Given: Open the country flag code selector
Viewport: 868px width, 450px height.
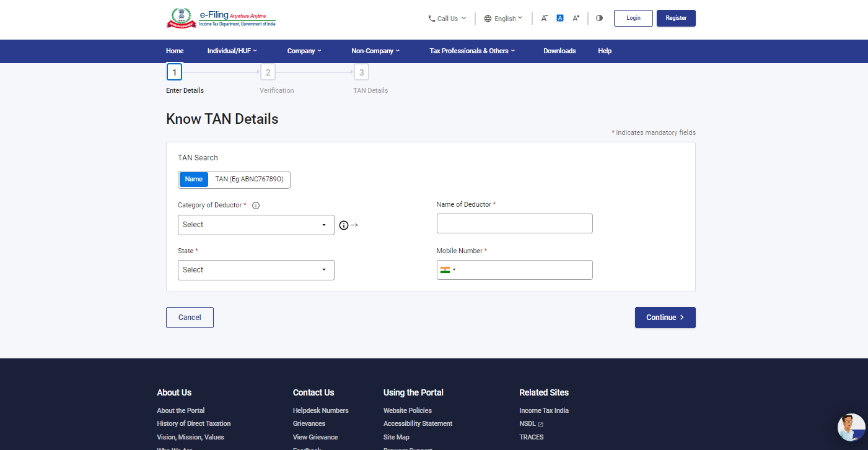Looking at the screenshot, I should [448, 270].
